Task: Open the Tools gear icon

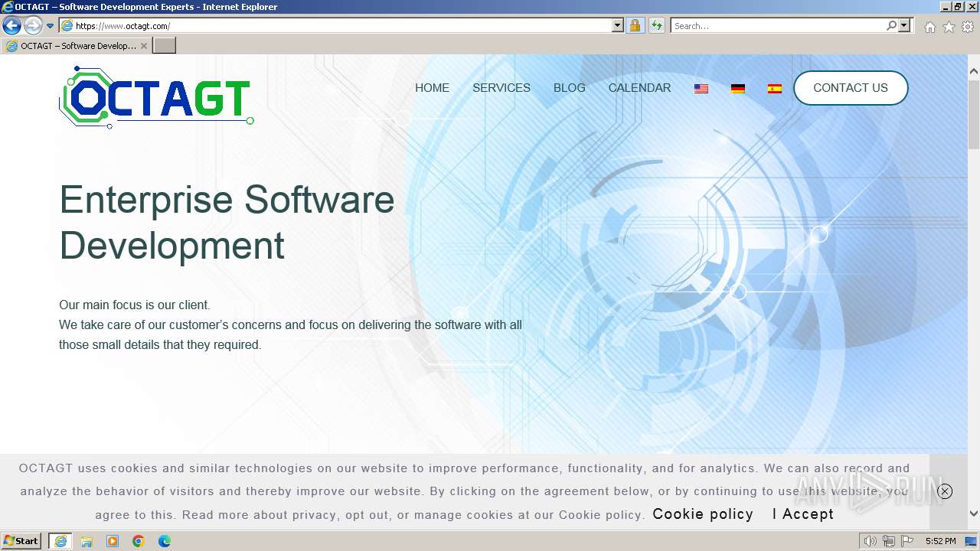Action: pos(968,27)
